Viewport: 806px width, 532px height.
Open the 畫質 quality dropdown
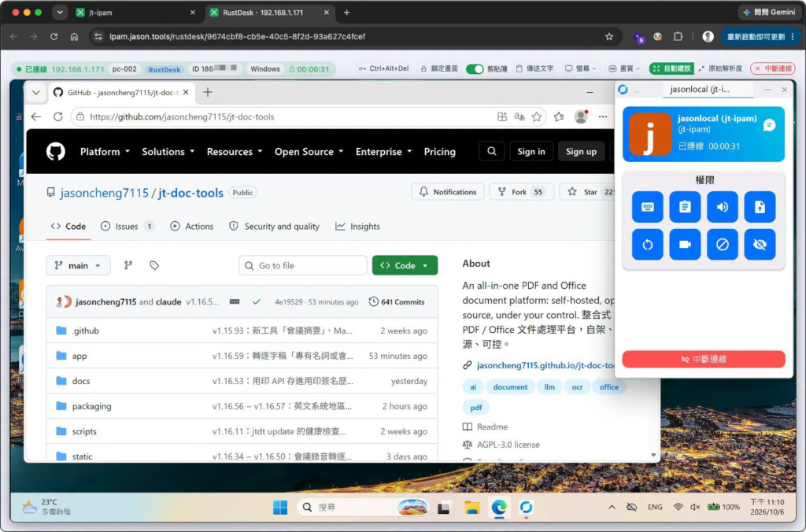(x=624, y=68)
